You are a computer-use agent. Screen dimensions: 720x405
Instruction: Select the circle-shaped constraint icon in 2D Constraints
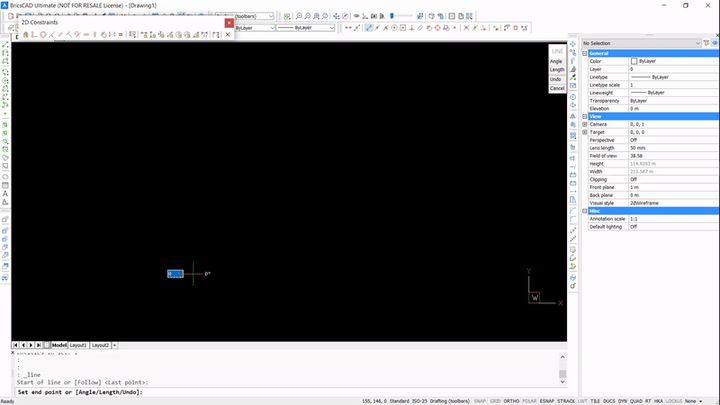(43, 34)
